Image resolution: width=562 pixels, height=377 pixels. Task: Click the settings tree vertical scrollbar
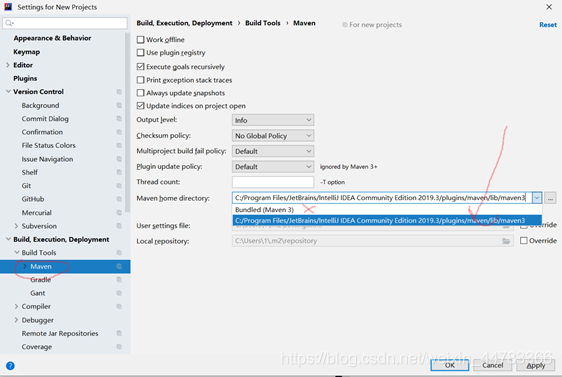click(128, 122)
